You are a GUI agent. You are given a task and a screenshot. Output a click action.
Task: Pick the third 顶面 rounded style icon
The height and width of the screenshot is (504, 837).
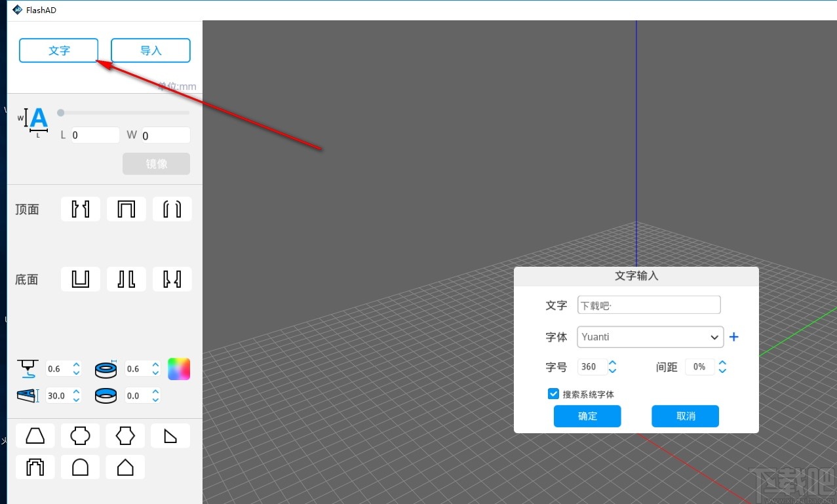pyautogui.click(x=172, y=208)
